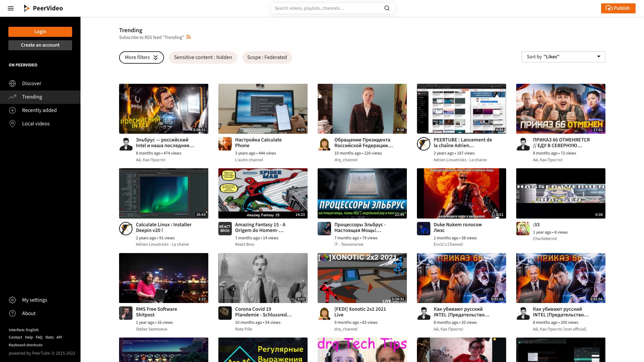Open Charliebernd avatar beside :33 video
Viewport: 644px width, 362px height.
click(x=523, y=229)
